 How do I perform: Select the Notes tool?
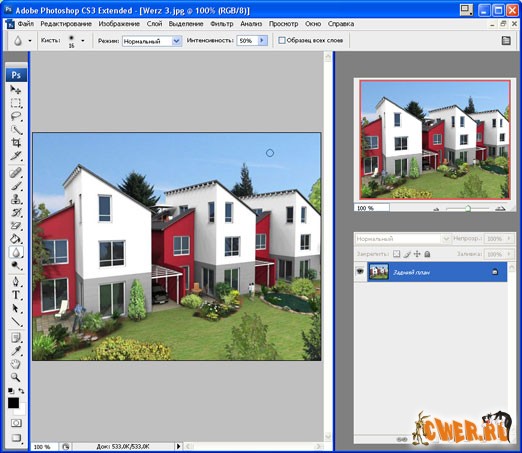click(15, 338)
